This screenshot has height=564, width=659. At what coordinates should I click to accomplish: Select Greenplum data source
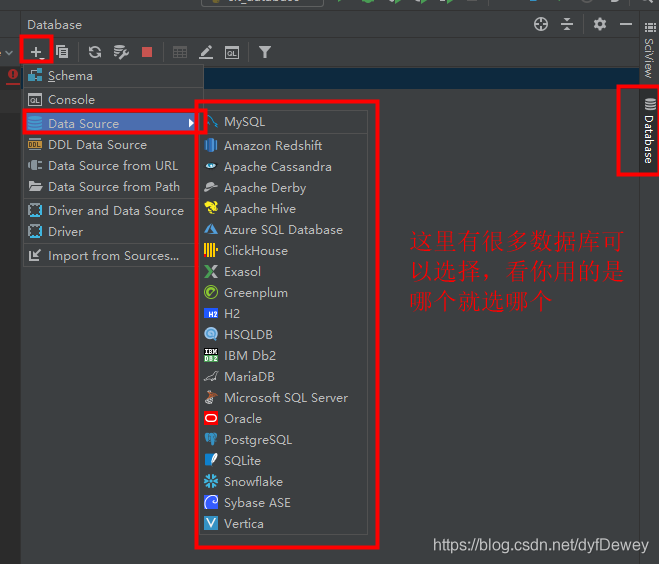pyautogui.click(x=285, y=293)
